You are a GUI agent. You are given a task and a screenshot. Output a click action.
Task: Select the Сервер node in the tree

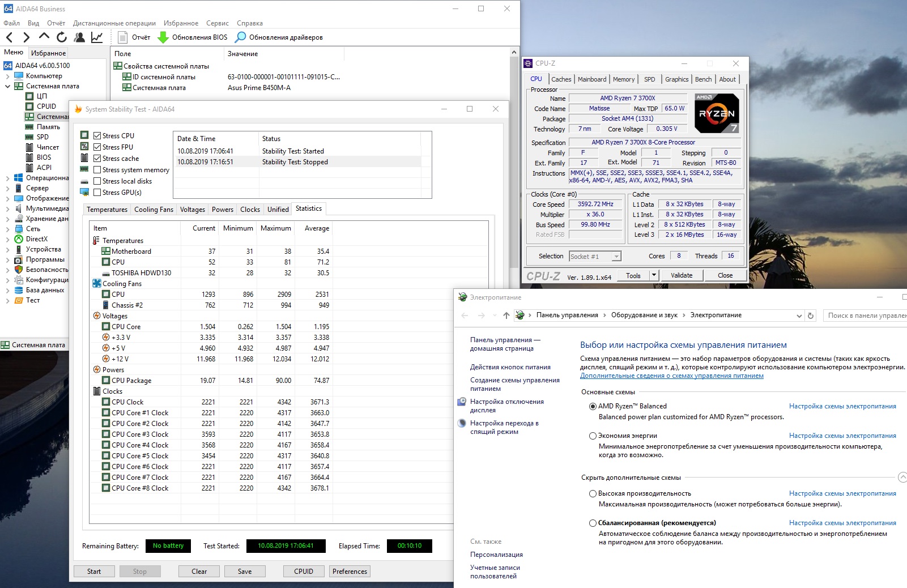(x=37, y=188)
